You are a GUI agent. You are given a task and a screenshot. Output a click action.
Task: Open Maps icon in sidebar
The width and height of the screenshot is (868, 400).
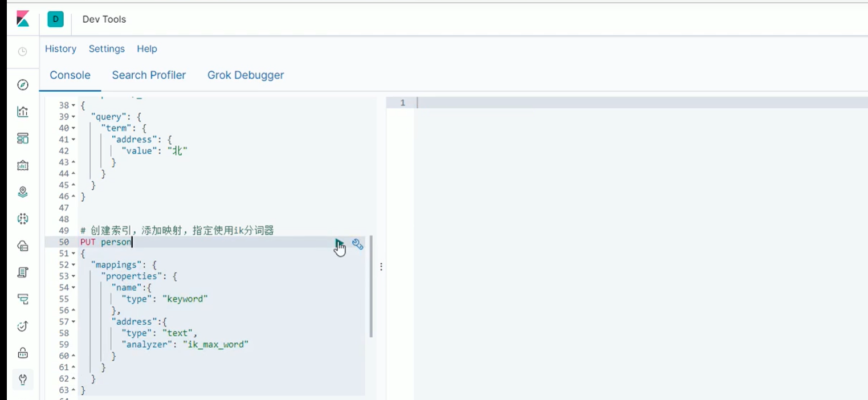click(23, 192)
